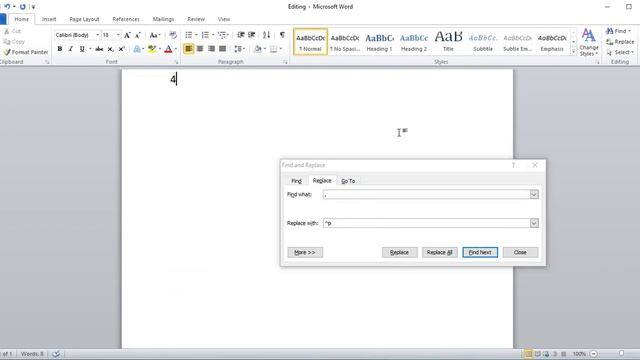Click the Find Next button
640x360 pixels.
480,253
